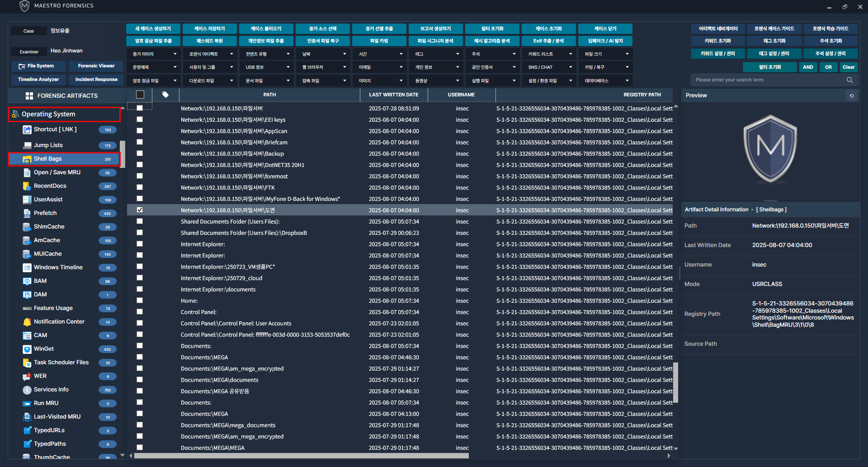This screenshot has height=467, width=868.
Task: Expand the 이메일 filter dropdown
Action: click(379, 67)
